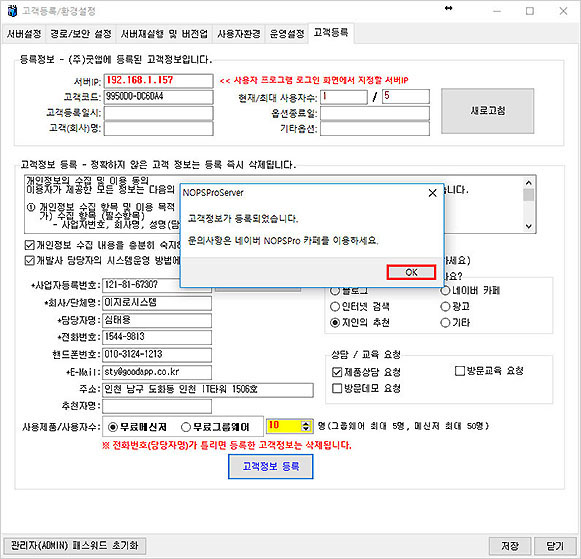Toggle 개인정보 수집 내용 agreement checkbox
The width and height of the screenshot is (581, 559).
pyautogui.click(x=29, y=245)
